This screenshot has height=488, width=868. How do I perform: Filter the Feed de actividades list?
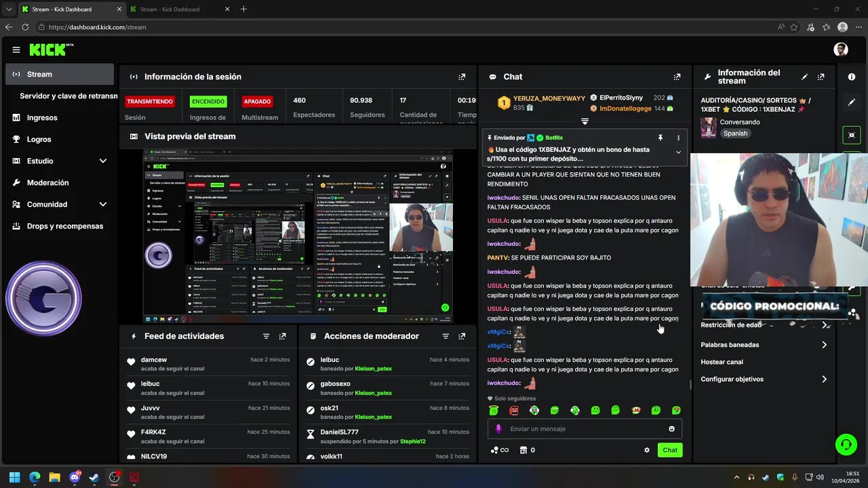pos(266,336)
